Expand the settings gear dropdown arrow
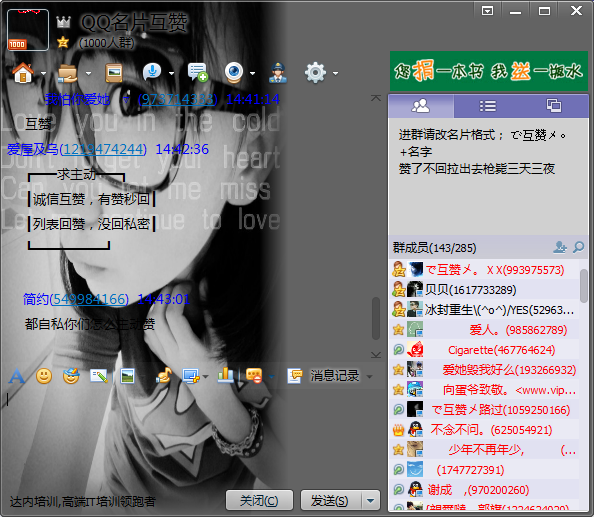Viewport: 594px width, 517px height. (x=335, y=73)
